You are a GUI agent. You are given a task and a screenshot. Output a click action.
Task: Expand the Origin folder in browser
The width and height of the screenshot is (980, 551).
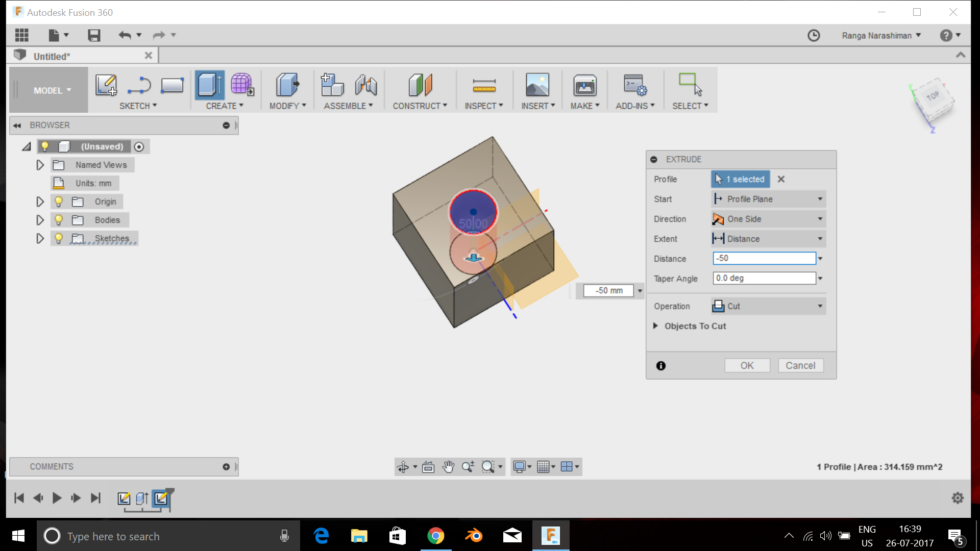point(39,201)
